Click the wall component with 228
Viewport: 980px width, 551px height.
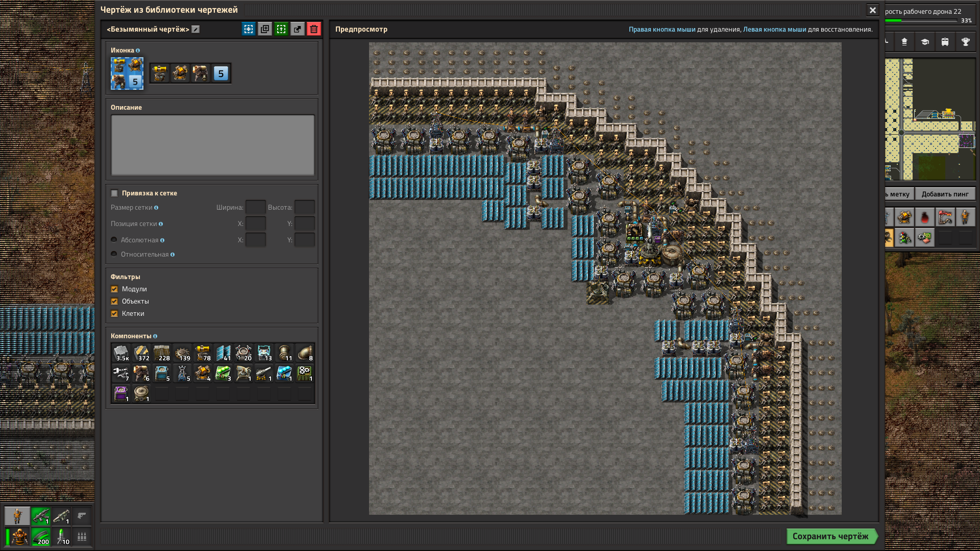pos(162,353)
